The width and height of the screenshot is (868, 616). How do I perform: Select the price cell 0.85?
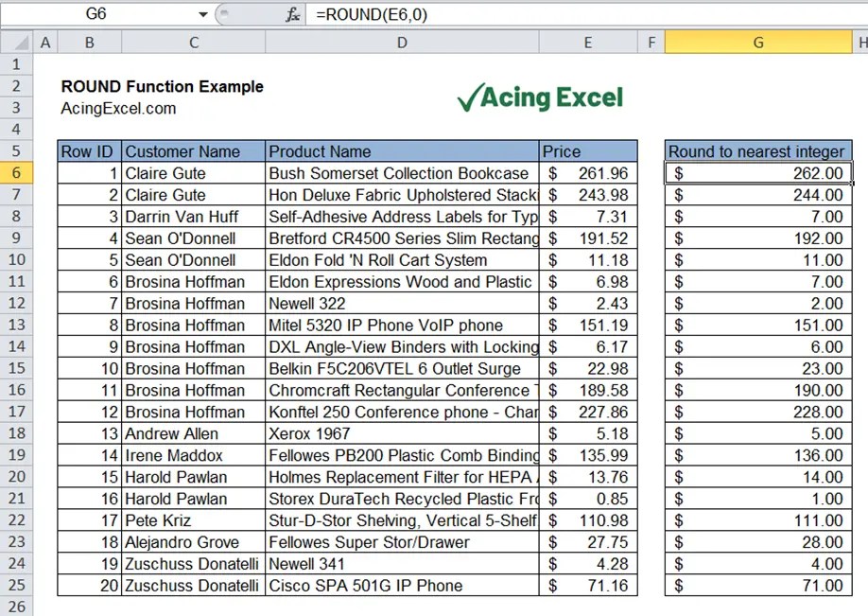(x=588, y=499)
